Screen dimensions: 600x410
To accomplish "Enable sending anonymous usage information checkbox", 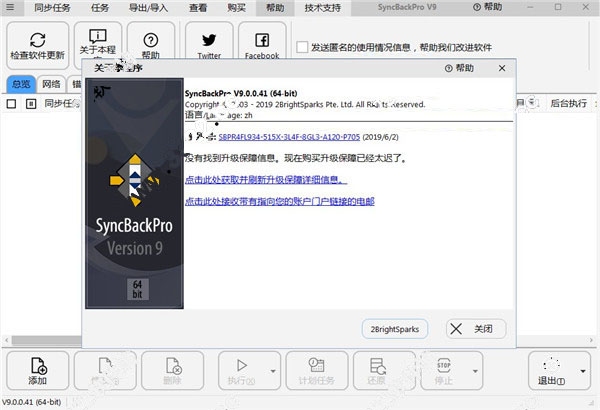I will click(x=302, y=47).
